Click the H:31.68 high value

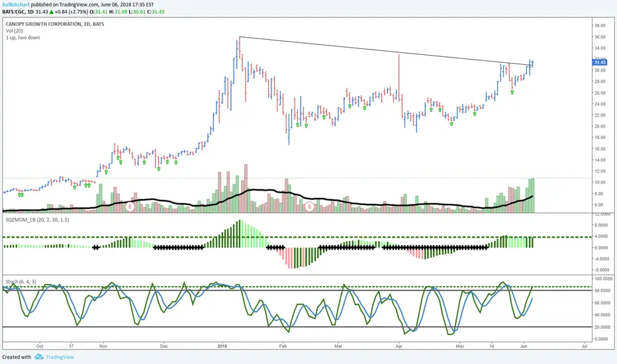point(118,12)
